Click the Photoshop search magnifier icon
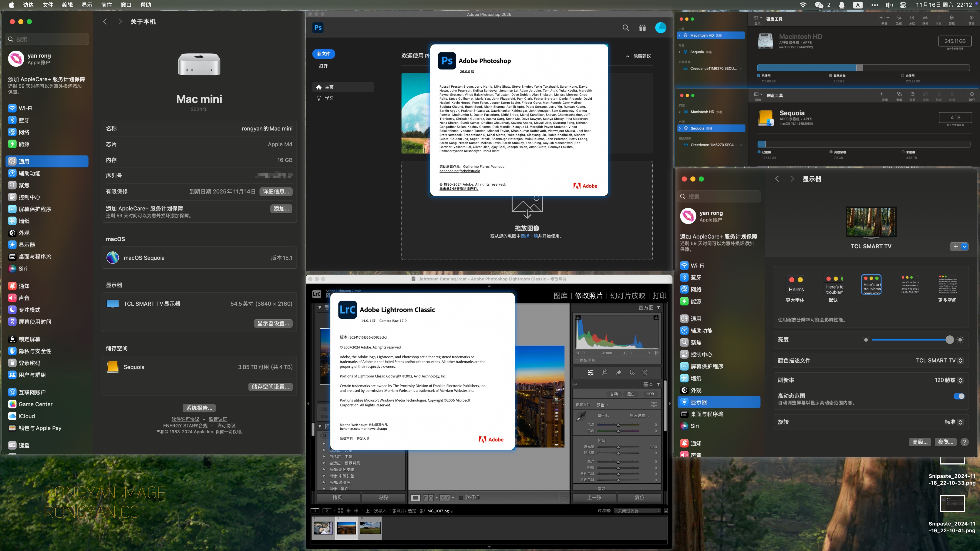The width and height of the screenshot is (980, 551). (625, 27)
